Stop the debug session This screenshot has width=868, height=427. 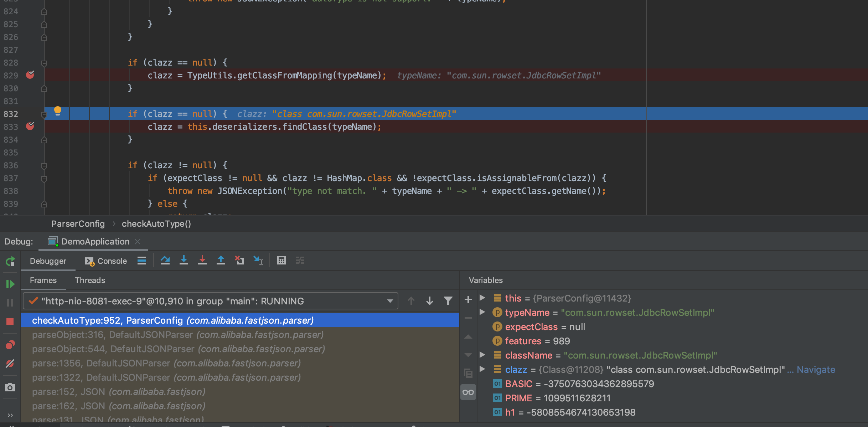point(10,321)
